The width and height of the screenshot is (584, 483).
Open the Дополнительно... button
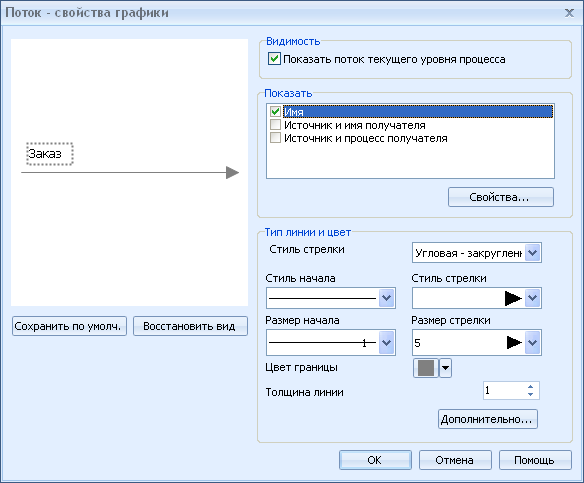(488, 419)
